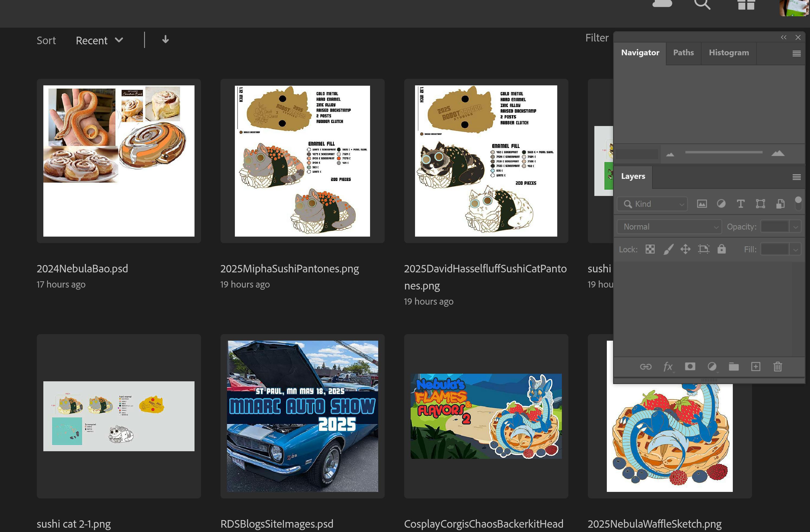810x532 pixels.
Task: Open the 2024NebulaBao.psd thumbnail
Action: 119,161
